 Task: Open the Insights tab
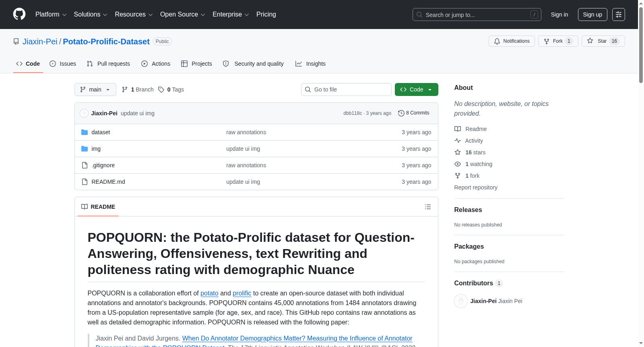point(310,64)
